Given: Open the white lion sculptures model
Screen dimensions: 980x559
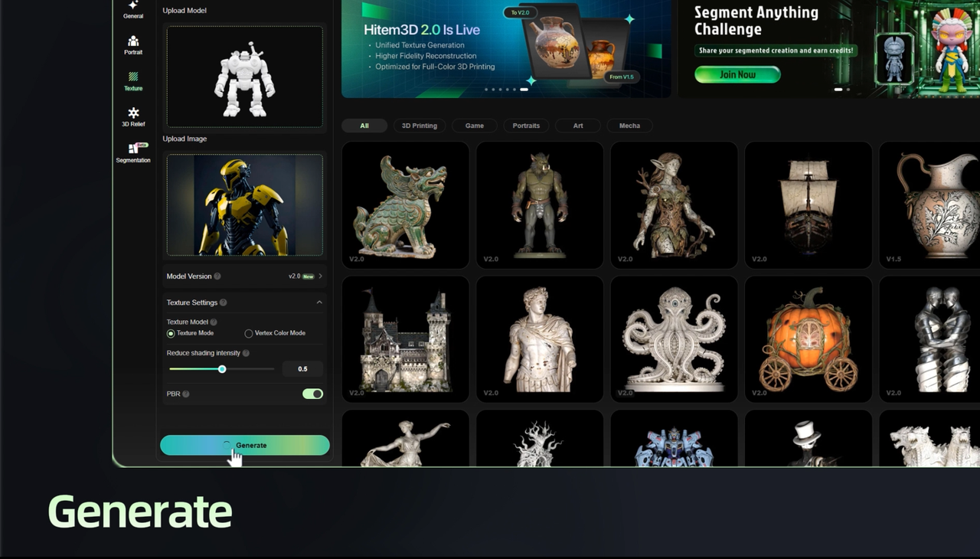Looking at the screenshot, I should 929,438.
